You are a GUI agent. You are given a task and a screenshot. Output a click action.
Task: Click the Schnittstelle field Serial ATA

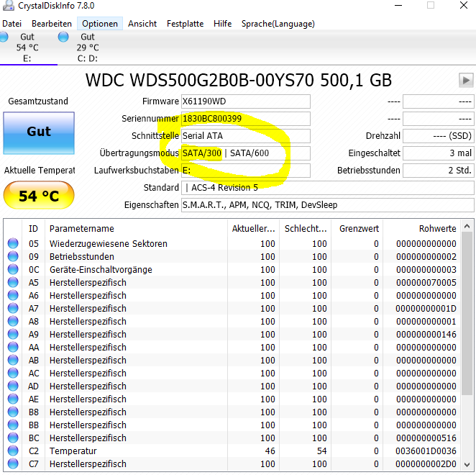[x=246, y=136]
